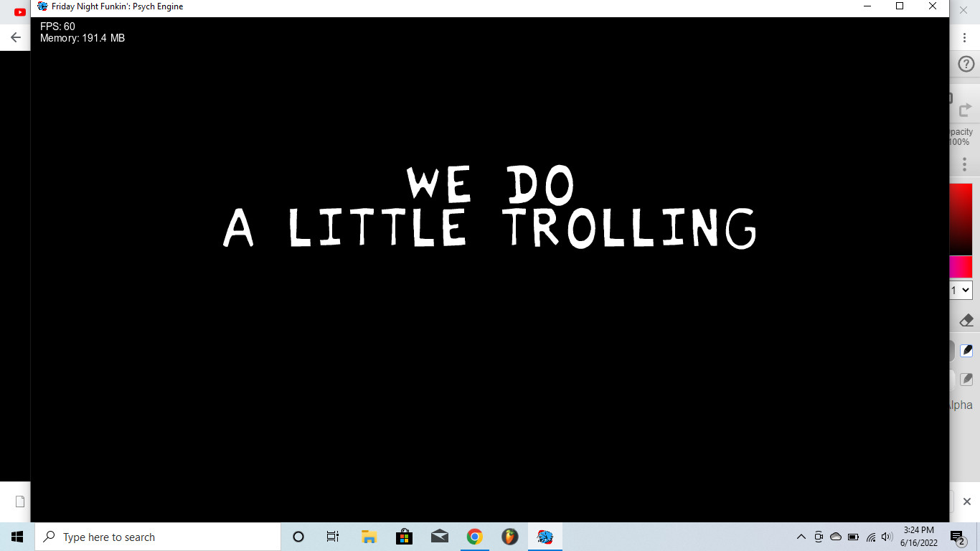This screenshot has height=551, width=980.
Task: Open the help question mark icon
Action: tap(966, 65)
